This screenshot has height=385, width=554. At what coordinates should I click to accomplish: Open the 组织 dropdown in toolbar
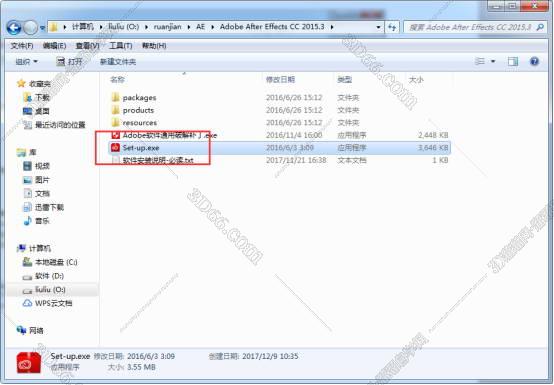click(x=26, y=62)
